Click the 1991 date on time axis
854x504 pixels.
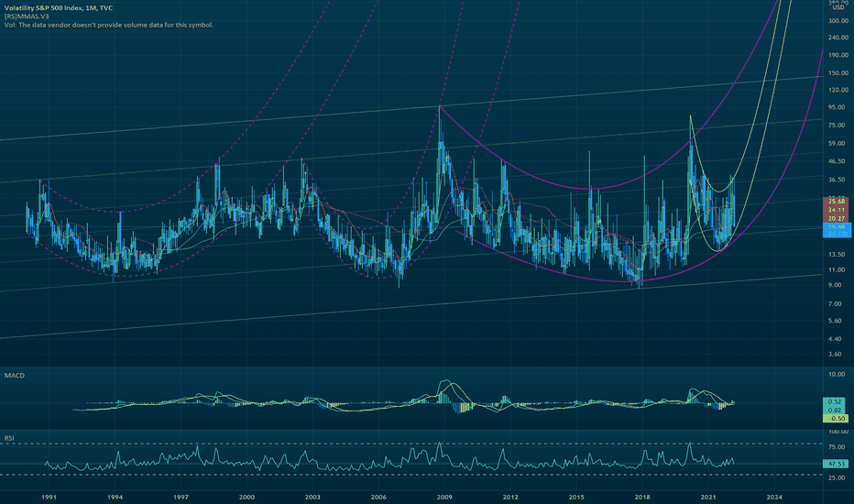(x=49, y=497)
